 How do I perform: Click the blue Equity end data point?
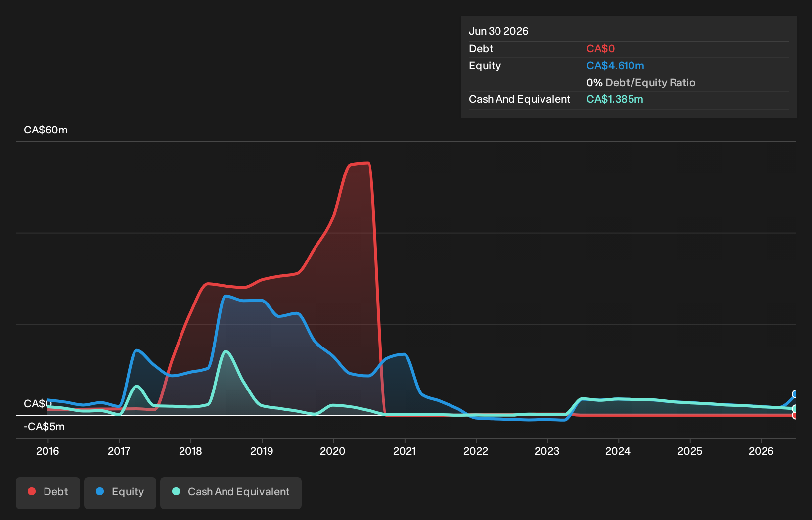click(x=795, y=394)
